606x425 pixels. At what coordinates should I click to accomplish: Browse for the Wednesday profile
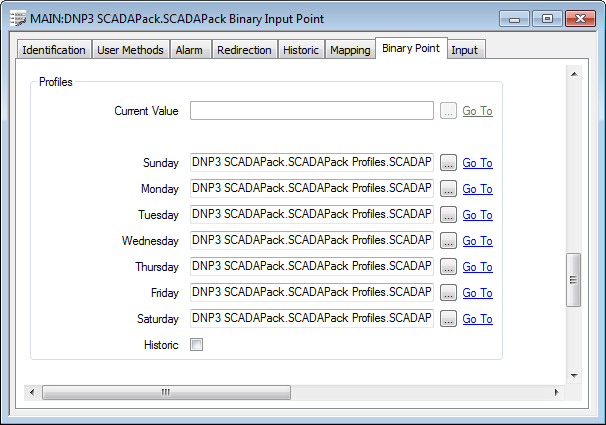tap(448, 241)
